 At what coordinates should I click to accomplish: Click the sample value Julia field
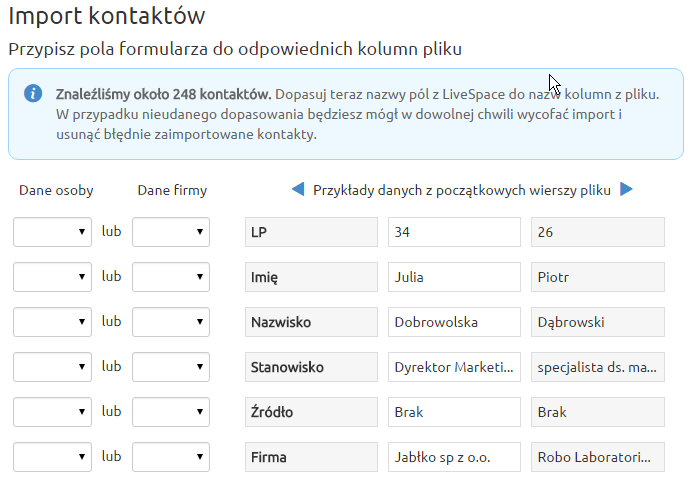[454, 277]
